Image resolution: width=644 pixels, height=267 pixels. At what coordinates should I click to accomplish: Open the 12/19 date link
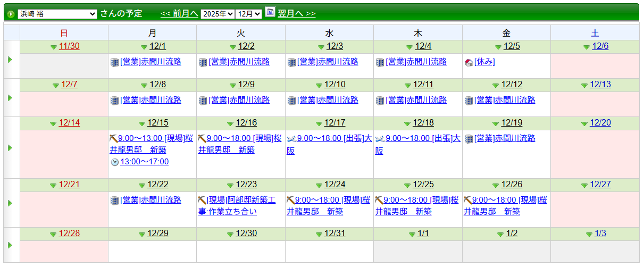tap(512, 123)
